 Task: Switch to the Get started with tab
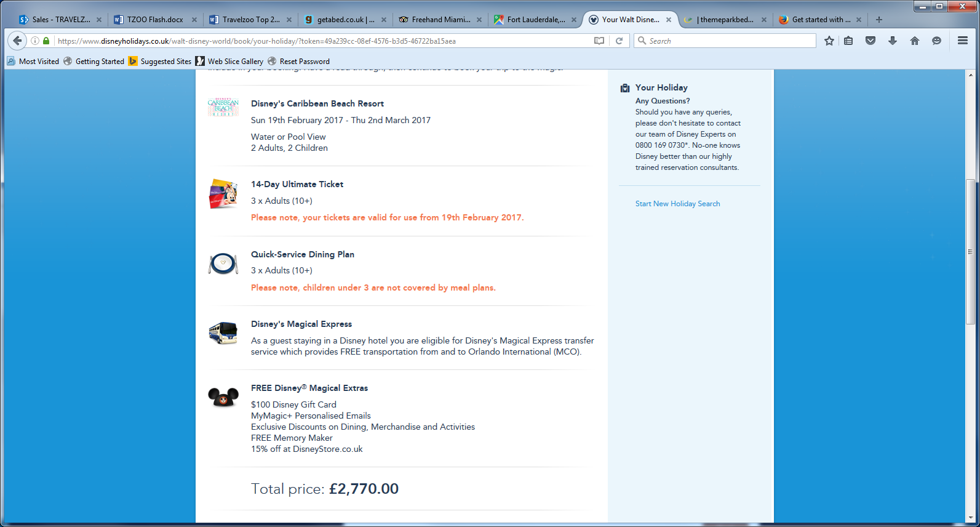coord(821,20)
